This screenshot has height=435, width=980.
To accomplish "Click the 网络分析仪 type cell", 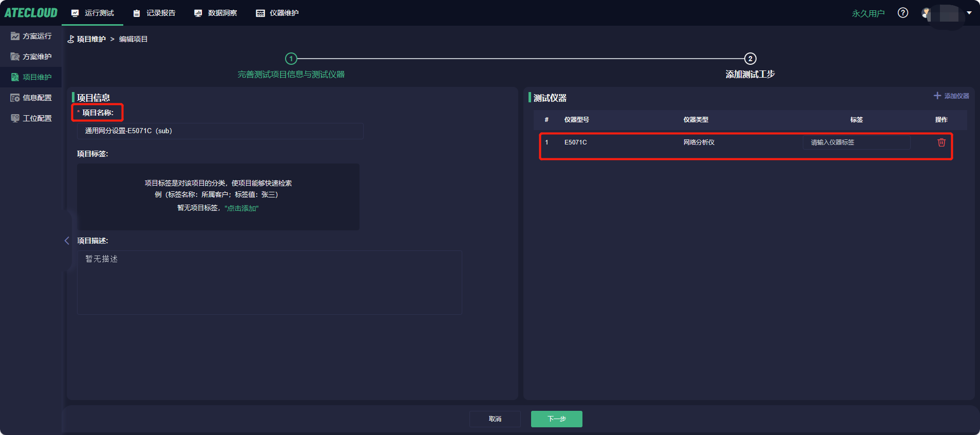I will (x=699, y=142).
